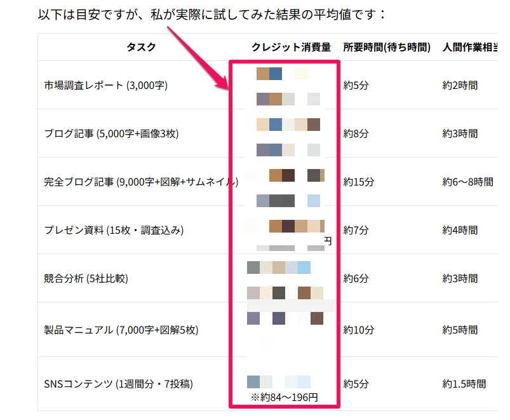Select the 約1.5時間 human work cell
Viewport: 510px width, 420px height.
click(x=464, y=384)
